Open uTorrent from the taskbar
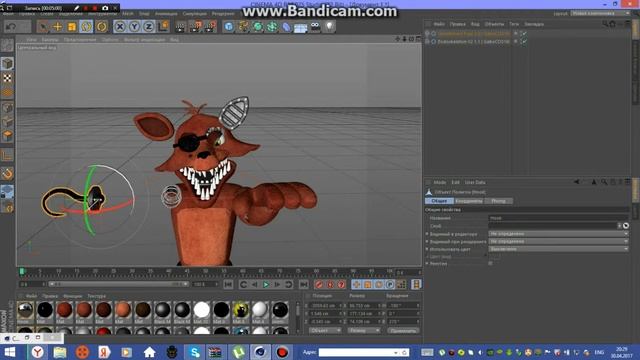The width and height of the screenshot is (640, 360). (239, 352)
